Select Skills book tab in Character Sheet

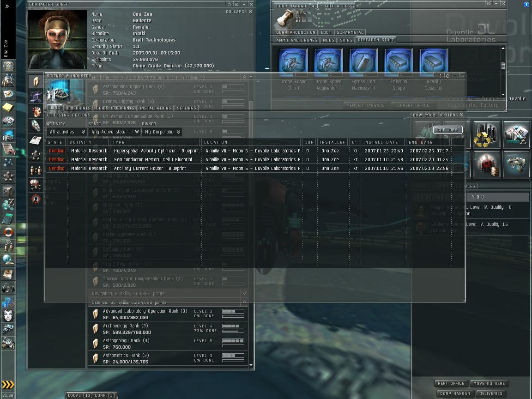(x=36, y=82)
